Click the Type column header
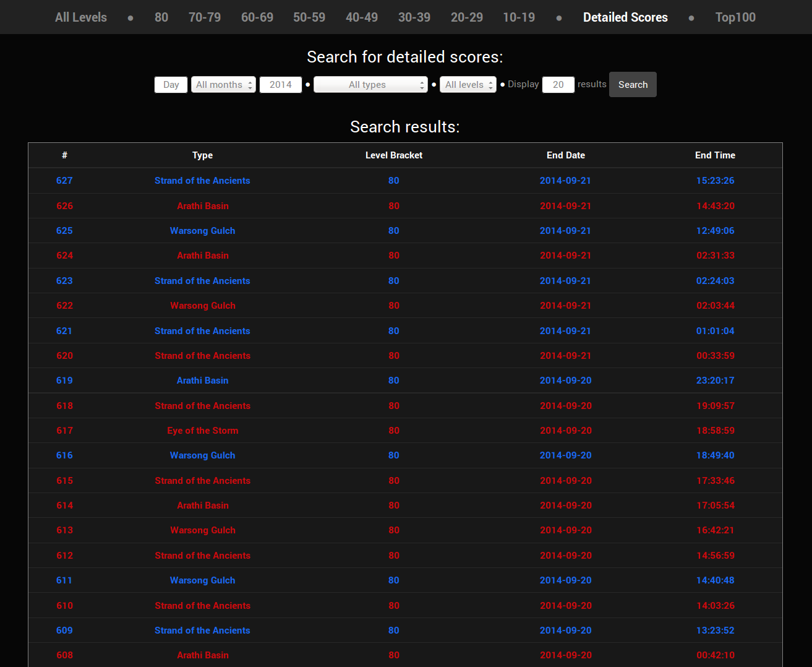The image size is (812, 667). [x=202, y=155]
